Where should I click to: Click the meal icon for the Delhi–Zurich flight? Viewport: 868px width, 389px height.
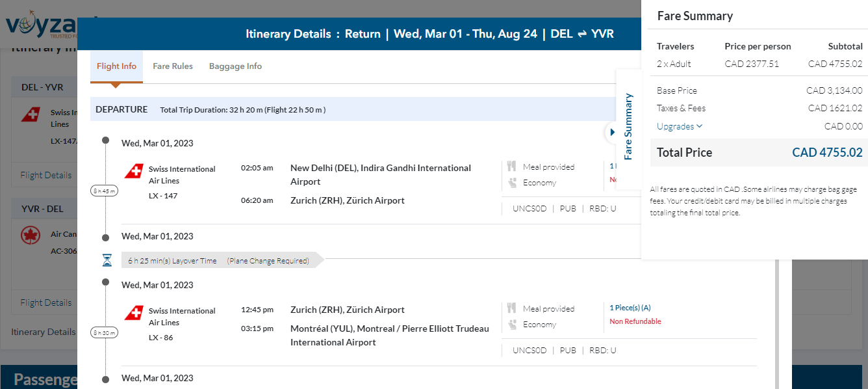click(511, 167)
